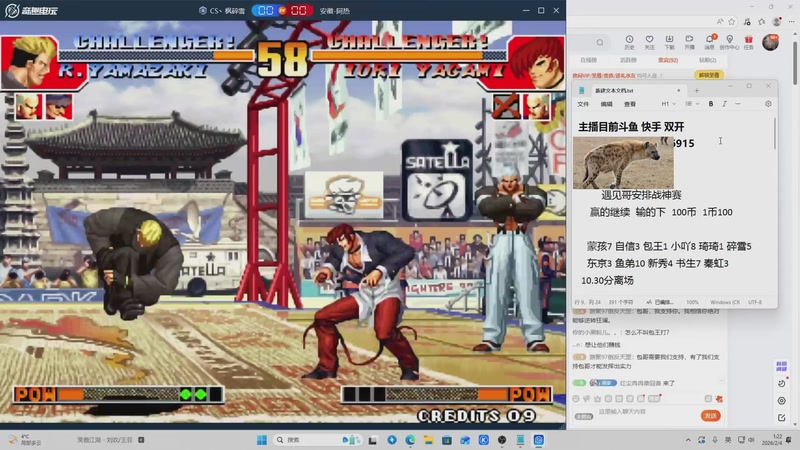Open File Explorer from the taskbar
This screenshot has height=450, width=800.
tap(429, 440)
